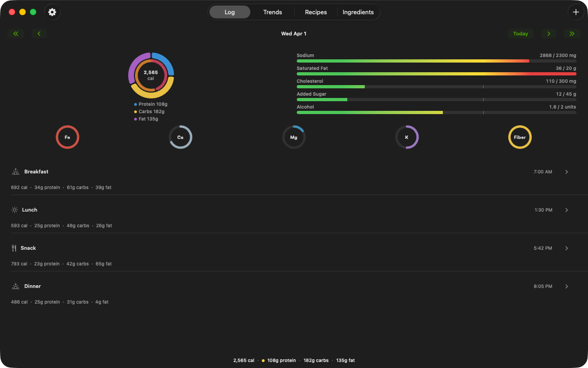Click the 5:42 PM snack time
The width and height of the screenshot is (588, 368).
543,248
